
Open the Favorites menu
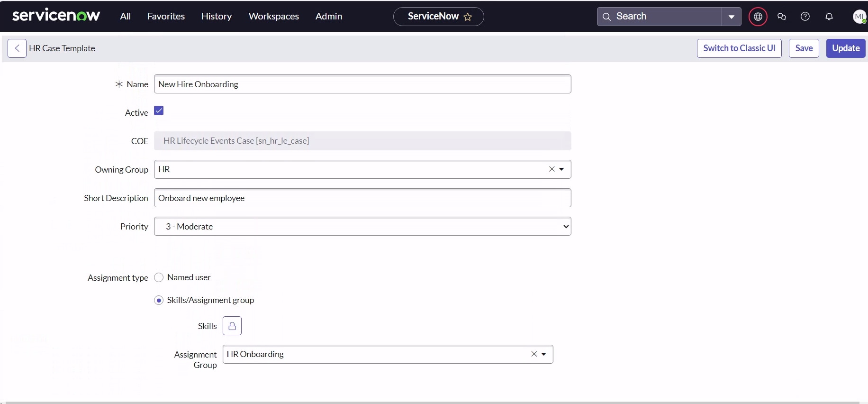tap(166, 16)
